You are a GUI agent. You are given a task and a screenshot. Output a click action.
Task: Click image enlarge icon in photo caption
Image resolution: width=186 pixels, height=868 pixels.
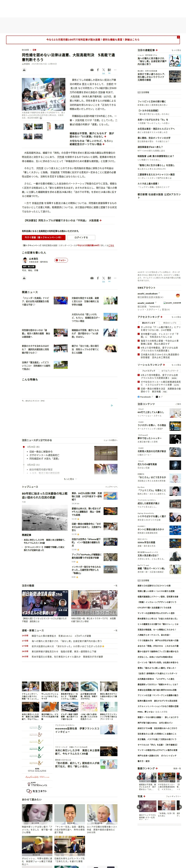coord(41,118)
